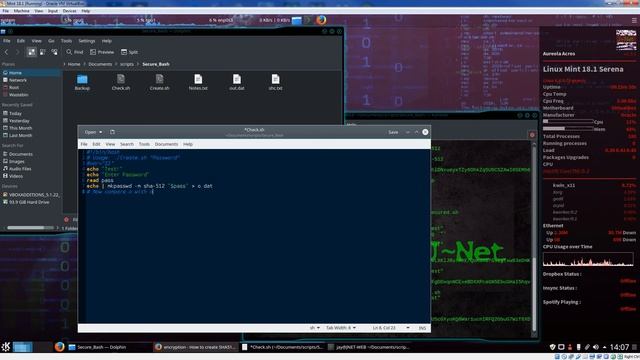640x360 pixels.
Task: Click Firefox icon in top panel
Action: pyautogui.click(x=321, y=20)
